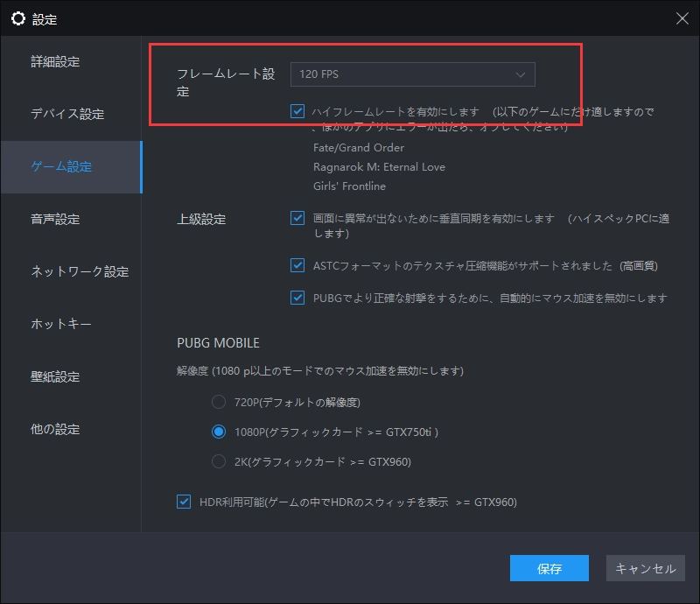The image size is (700, 604).
Task: Click the settings gear icon in title bar
Action: [18, 18]
